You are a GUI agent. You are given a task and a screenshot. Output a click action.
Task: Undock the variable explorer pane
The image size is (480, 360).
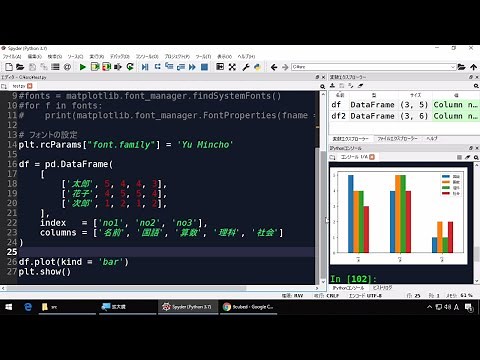[x=471, y=77]
